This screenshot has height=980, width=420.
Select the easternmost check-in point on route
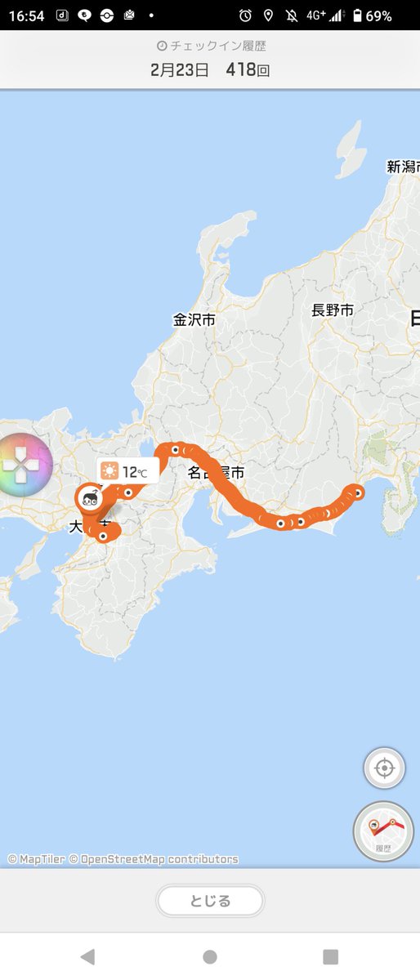(x=357, y=492)
